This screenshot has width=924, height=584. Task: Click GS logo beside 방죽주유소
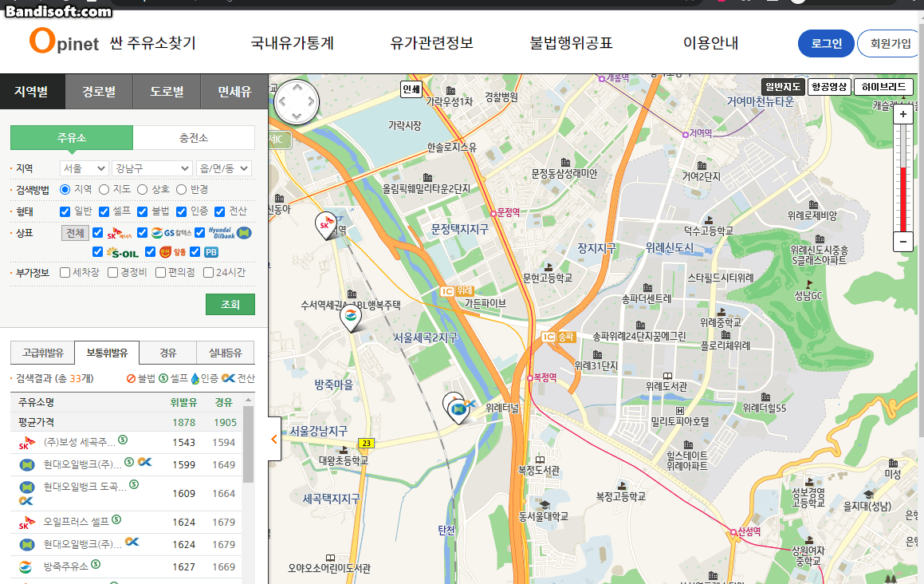point(26,567)
